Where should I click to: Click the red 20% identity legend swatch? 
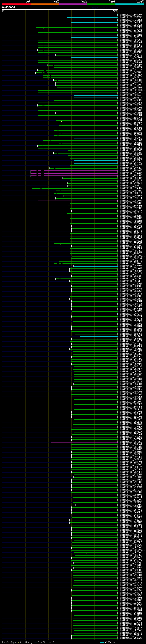(x=16, y=4)
